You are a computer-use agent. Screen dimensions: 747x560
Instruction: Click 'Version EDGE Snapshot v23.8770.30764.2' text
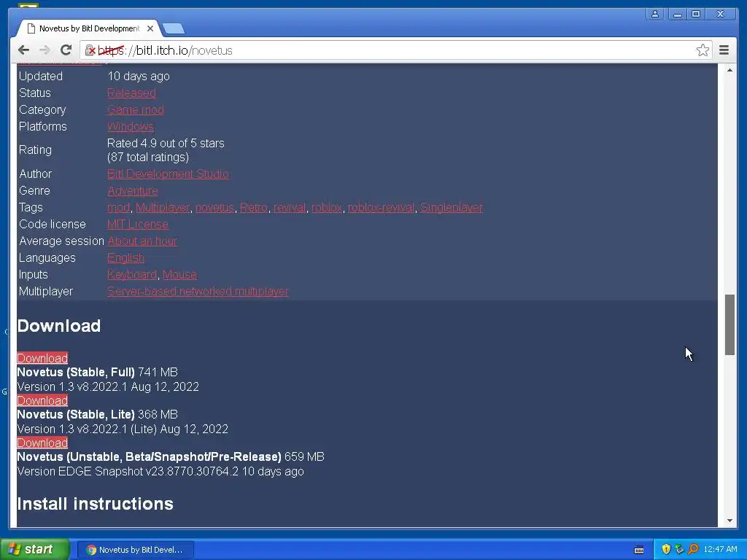128,472
